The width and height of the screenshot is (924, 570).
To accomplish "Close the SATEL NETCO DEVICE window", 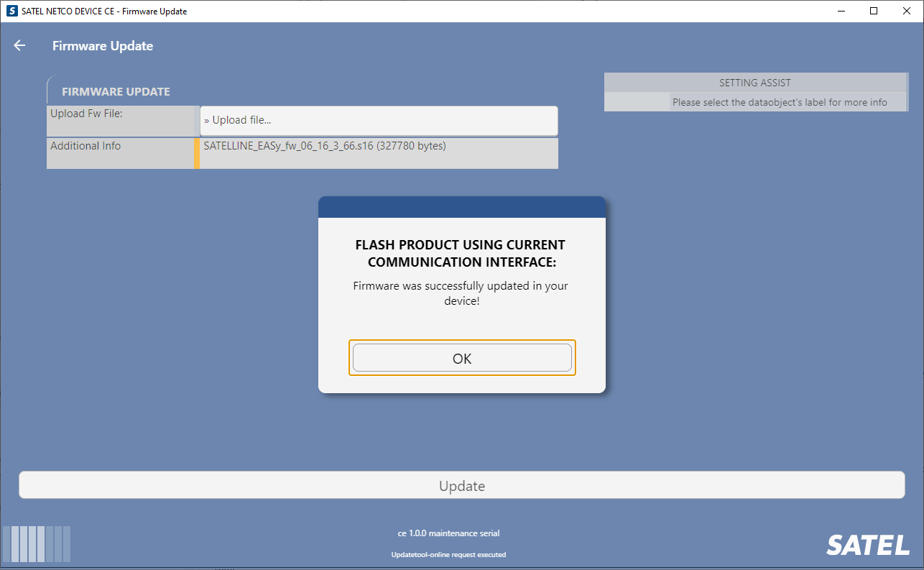I will pyautogui.click(x=907, y=11).
